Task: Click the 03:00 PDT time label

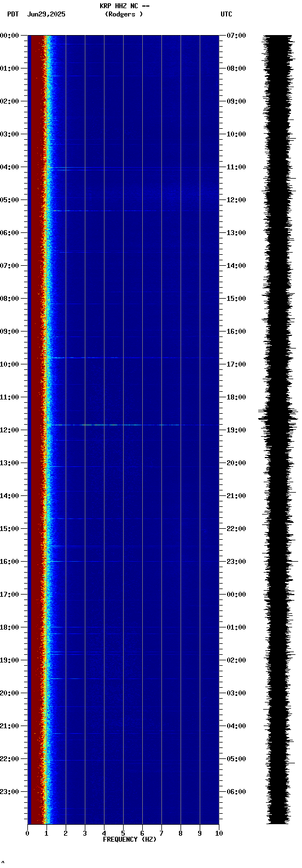Action: pos(9,134)
